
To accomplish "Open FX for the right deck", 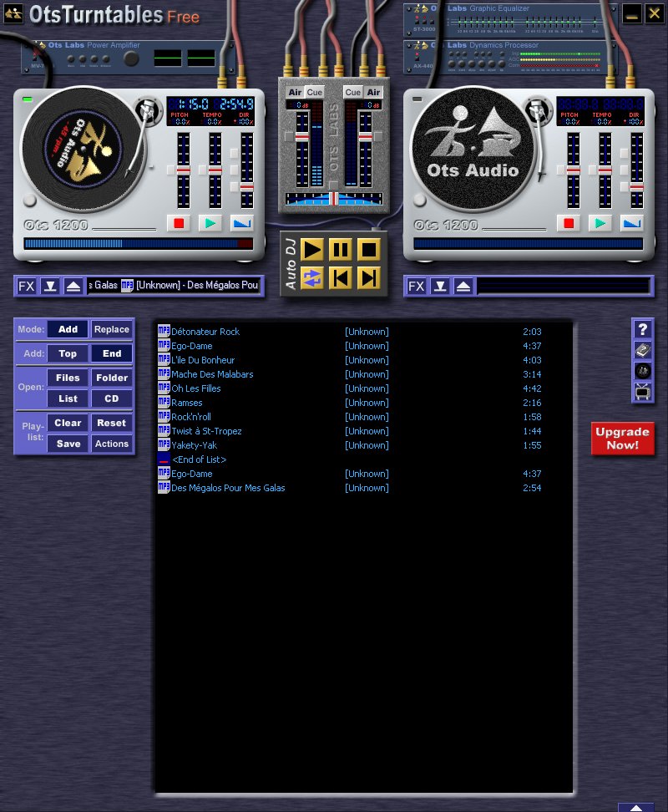I will (x=416, y=286).
